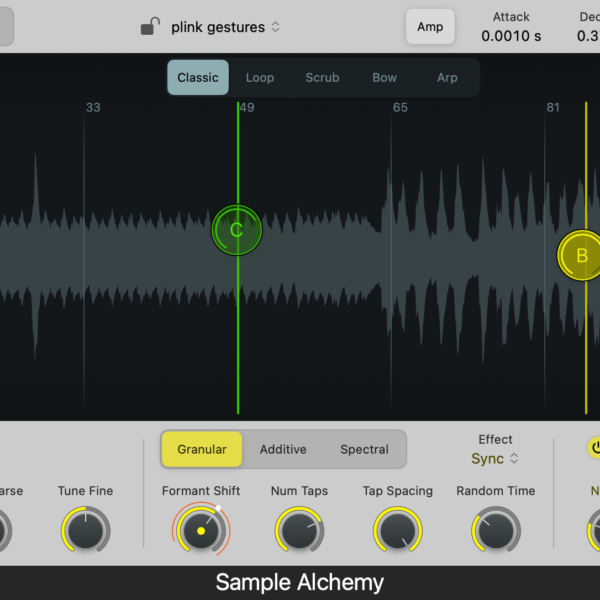Toggle the yellow power button

tap(595, 447)
